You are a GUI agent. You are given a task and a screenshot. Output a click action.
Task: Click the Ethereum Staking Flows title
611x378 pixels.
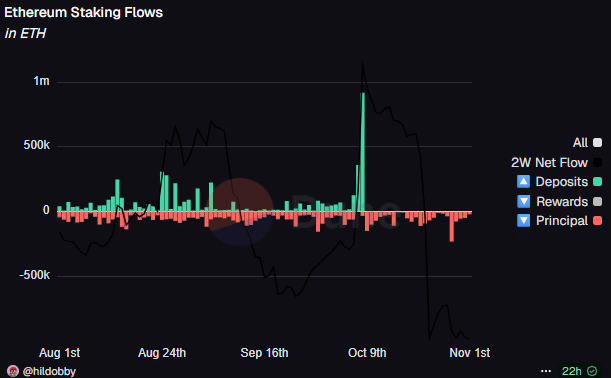pos(83,12)
